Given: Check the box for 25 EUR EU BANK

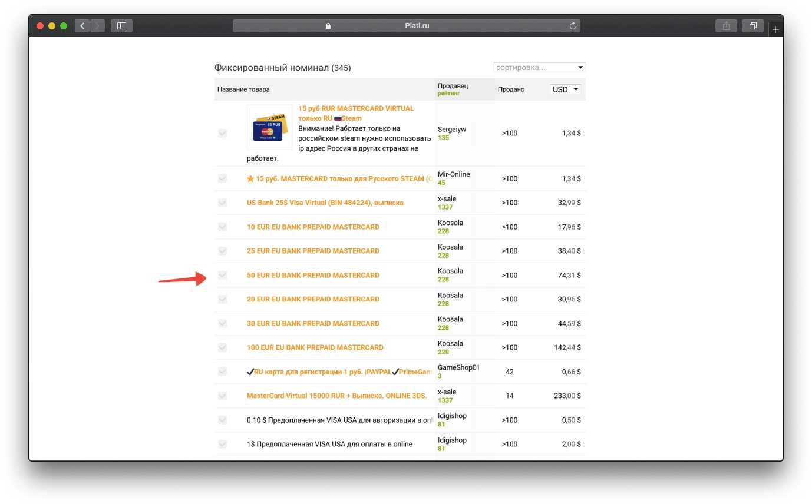Looking at the screenshot, I should [x=222, y=251].
